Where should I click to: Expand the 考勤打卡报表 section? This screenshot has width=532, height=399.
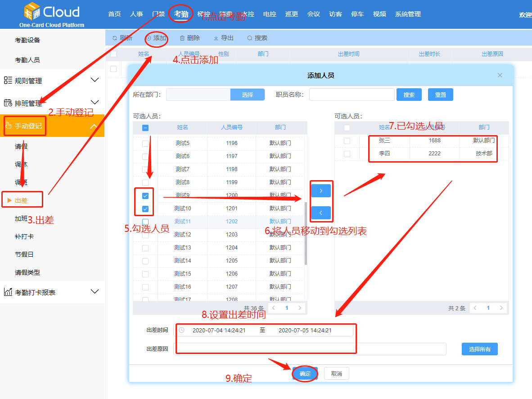coord(95,291)
